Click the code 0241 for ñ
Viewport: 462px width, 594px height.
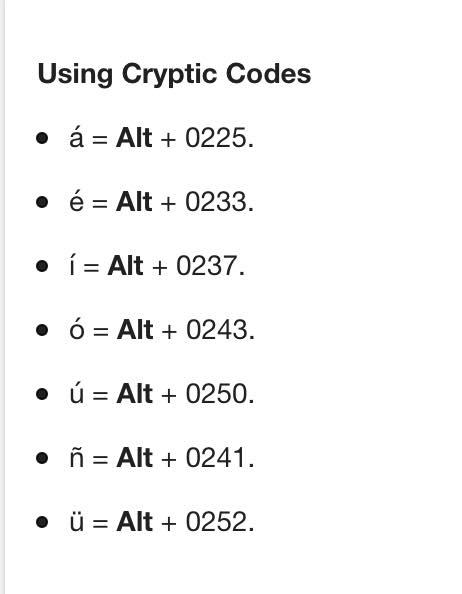coord(216,458)
